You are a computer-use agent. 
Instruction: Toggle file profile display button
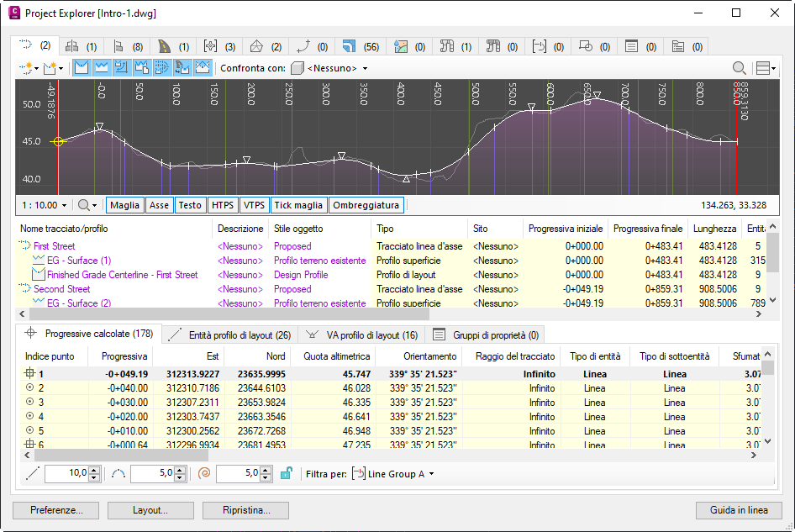click(x=142, y=67)
